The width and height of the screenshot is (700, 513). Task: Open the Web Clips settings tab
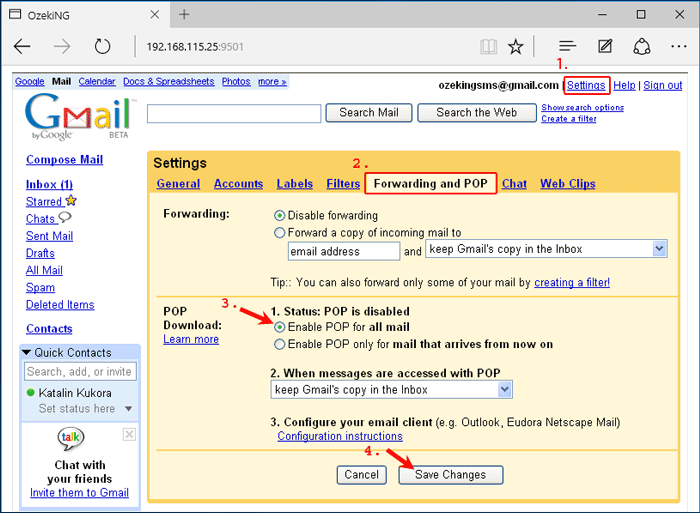pyautogui.click(x=567, y=184)
